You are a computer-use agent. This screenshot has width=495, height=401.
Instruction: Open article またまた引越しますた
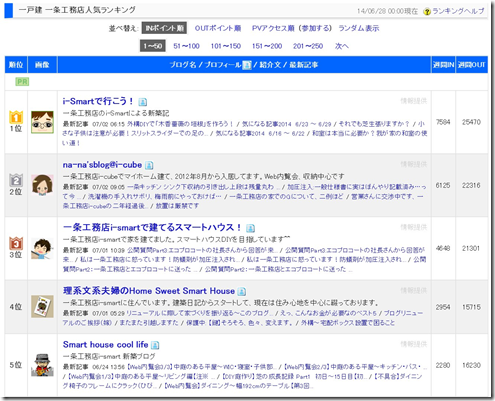[x=149, y=323]
